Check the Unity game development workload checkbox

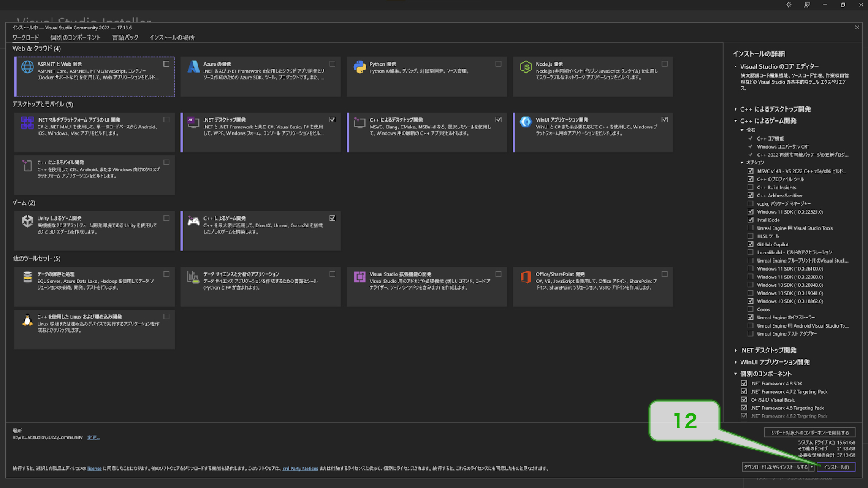click(x=166, y=218)
